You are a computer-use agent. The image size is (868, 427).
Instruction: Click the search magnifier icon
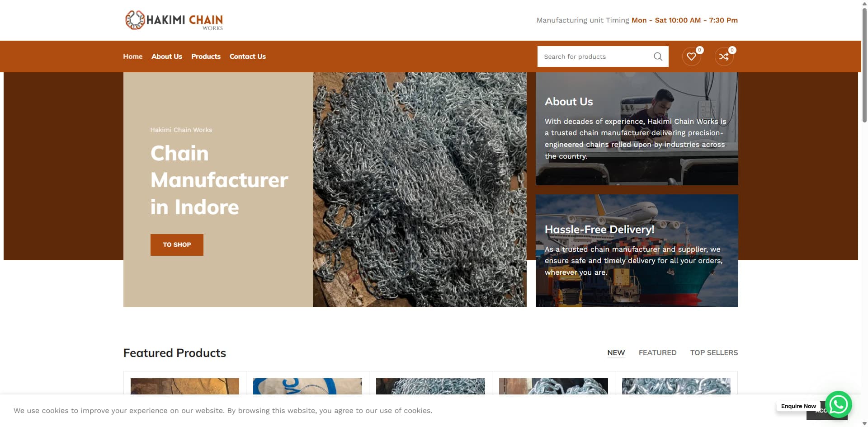pos(658,56)
